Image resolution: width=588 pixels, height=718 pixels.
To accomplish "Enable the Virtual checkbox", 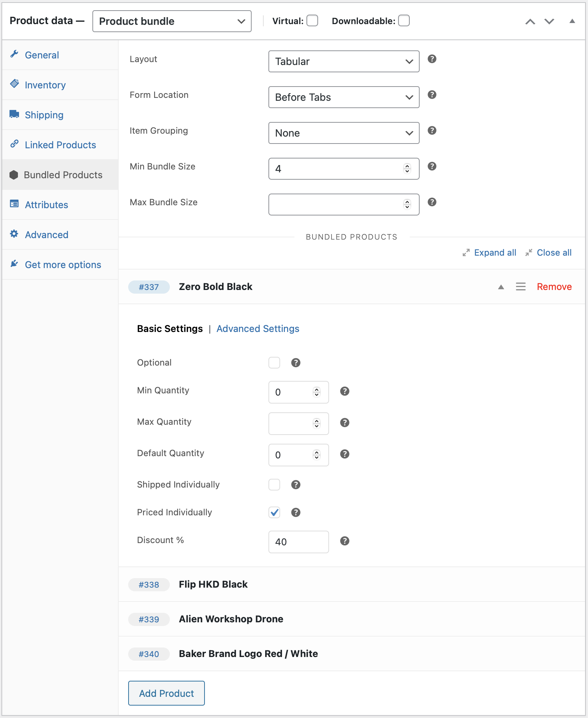I will 312,21.
